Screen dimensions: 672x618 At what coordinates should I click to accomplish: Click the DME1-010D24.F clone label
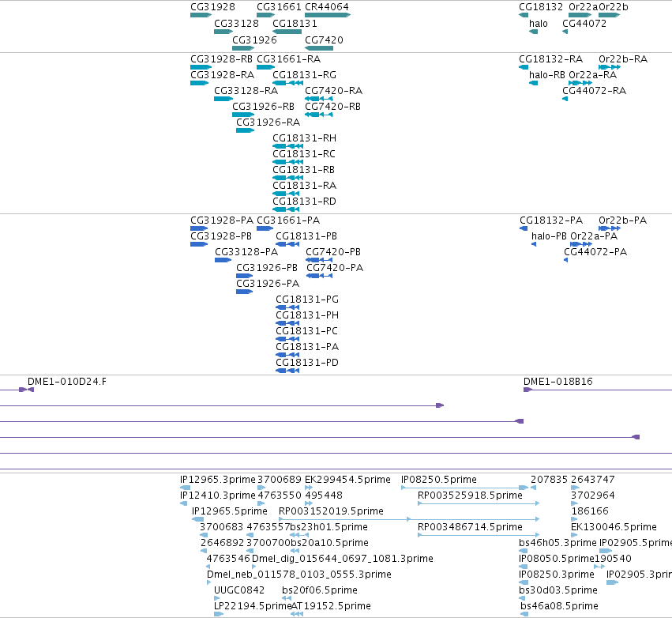pos(67,381)
